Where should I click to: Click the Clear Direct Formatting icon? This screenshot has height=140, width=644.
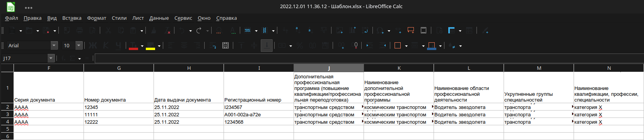[x=167, y=30]
